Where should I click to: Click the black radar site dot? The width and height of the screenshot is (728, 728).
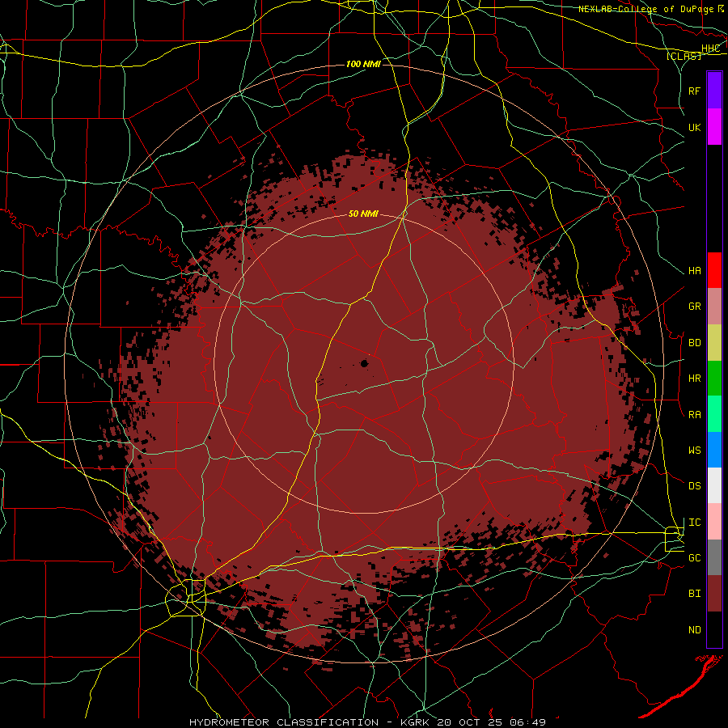365,363
